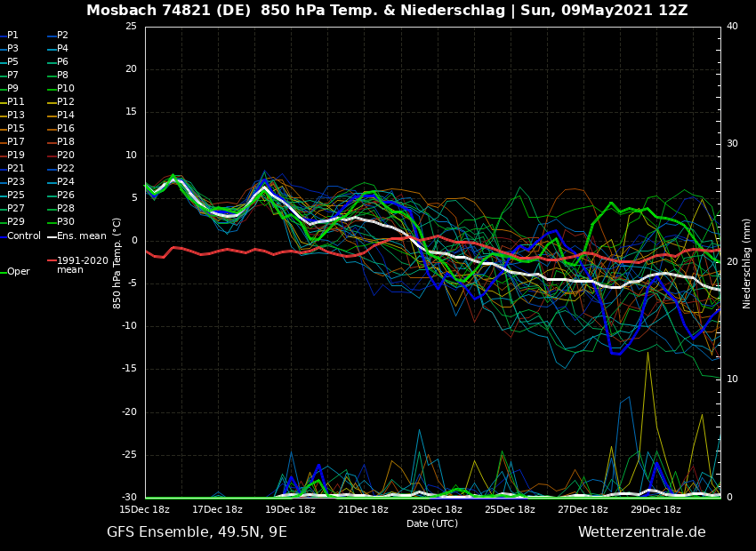The height and width of the screenshot is (551, 756).
Task: Click the P30 legend entry
Action: (66, 222)
